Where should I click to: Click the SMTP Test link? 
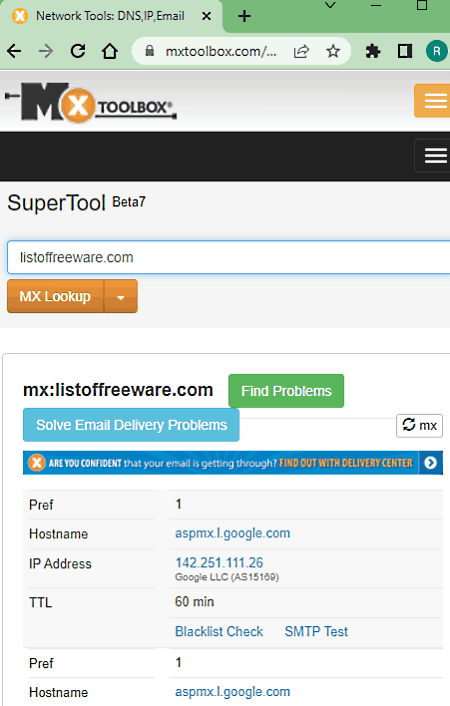pos(316,631)
